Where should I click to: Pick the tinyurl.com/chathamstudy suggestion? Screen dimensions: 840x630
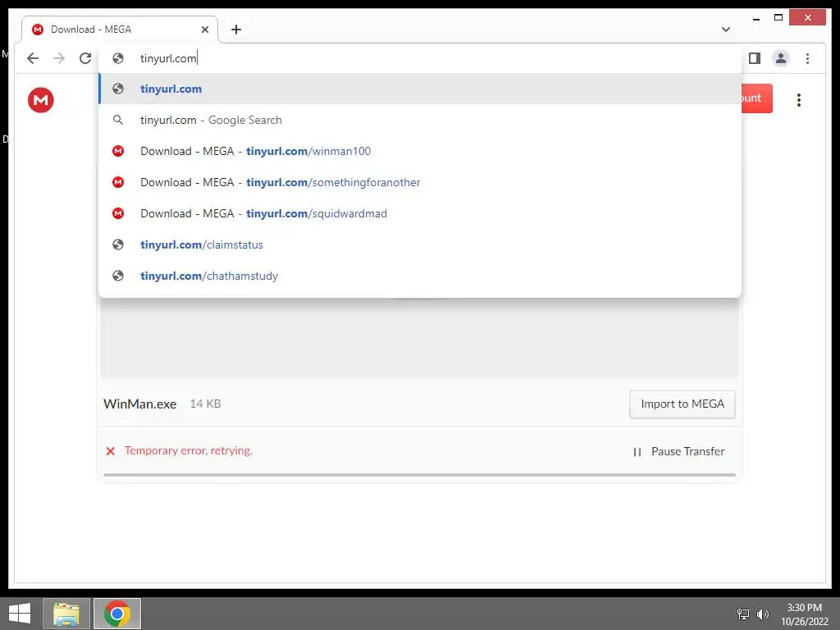(420, 276)
